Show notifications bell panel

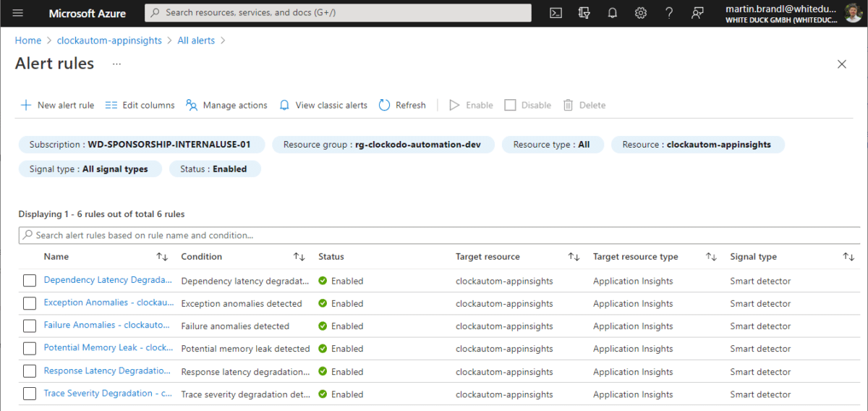613,13
